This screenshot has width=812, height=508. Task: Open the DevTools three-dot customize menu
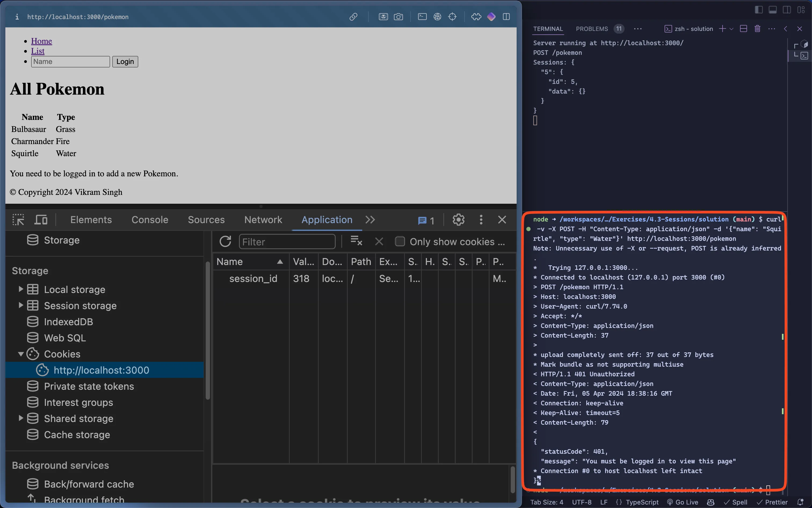pos(481,220)
